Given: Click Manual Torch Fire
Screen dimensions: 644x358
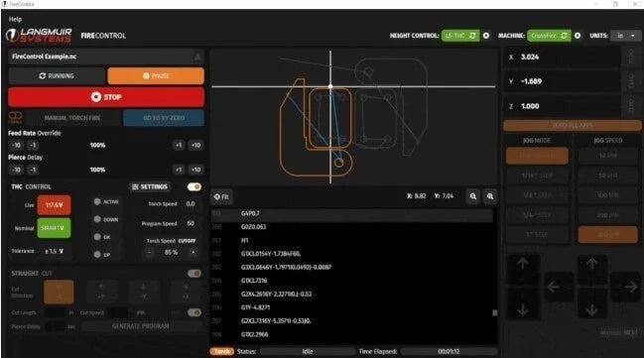Looking at the screenshot, I should (x=72, y=118).
